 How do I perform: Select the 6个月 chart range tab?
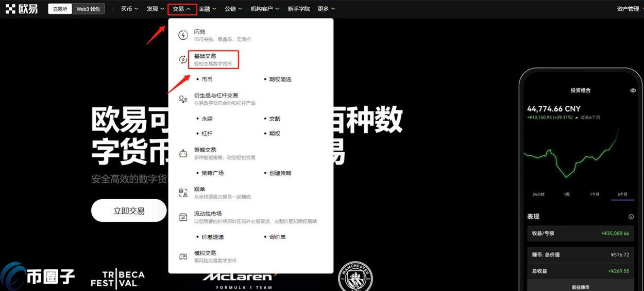click(623, 195)
